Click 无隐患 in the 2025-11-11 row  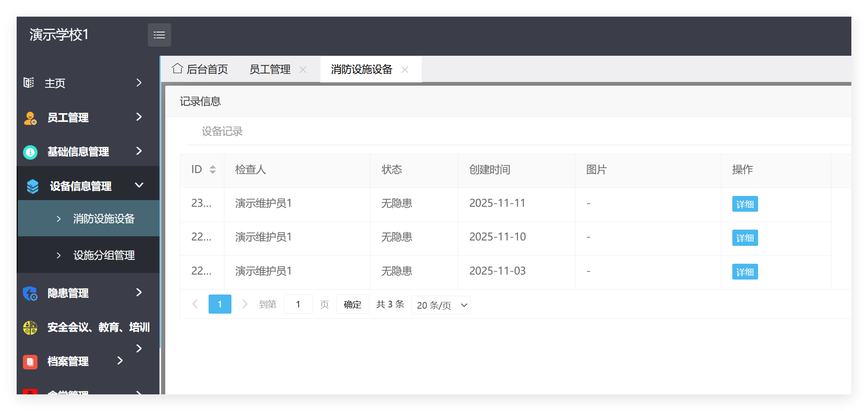point(397,203)
